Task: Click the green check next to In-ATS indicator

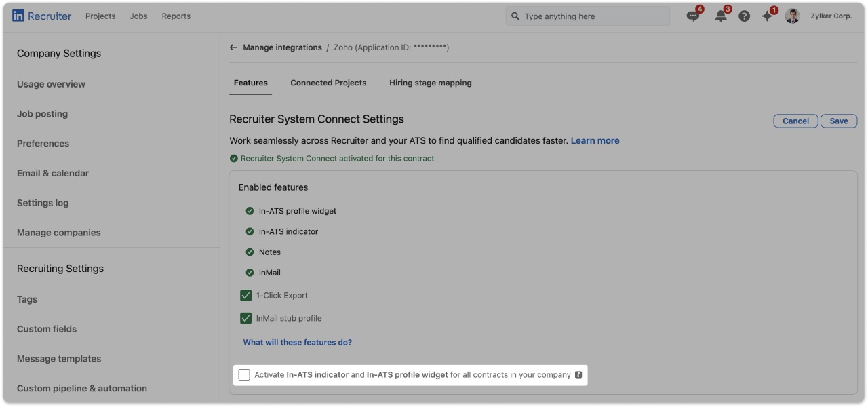Action: 250,231
